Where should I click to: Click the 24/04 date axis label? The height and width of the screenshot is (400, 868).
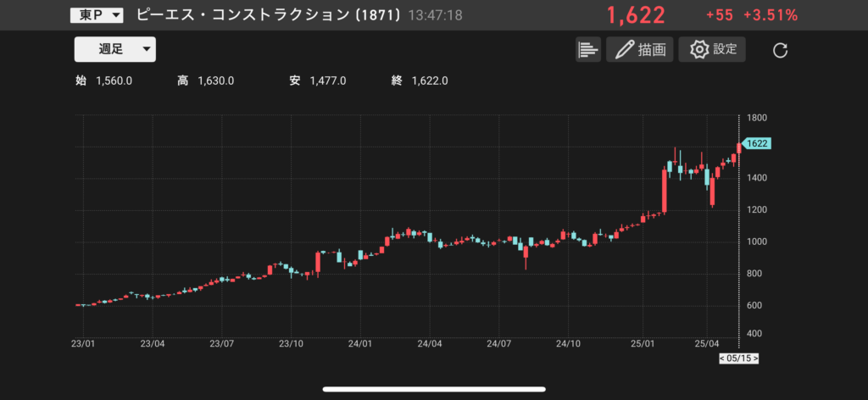(430, 344)
